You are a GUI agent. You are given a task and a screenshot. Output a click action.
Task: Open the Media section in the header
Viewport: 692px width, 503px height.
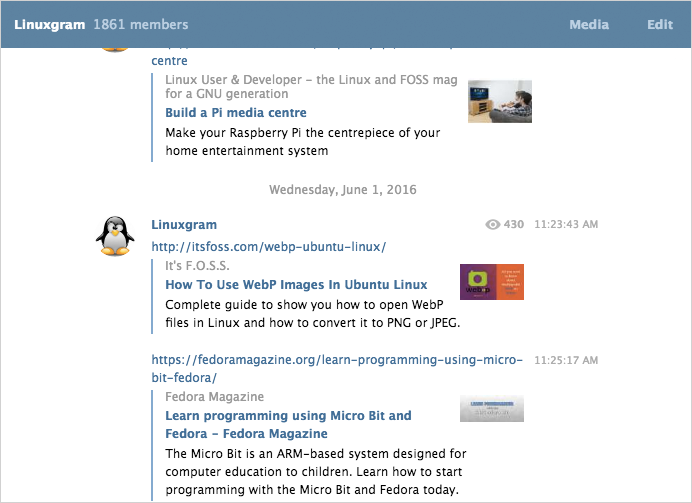pos(589,25)
